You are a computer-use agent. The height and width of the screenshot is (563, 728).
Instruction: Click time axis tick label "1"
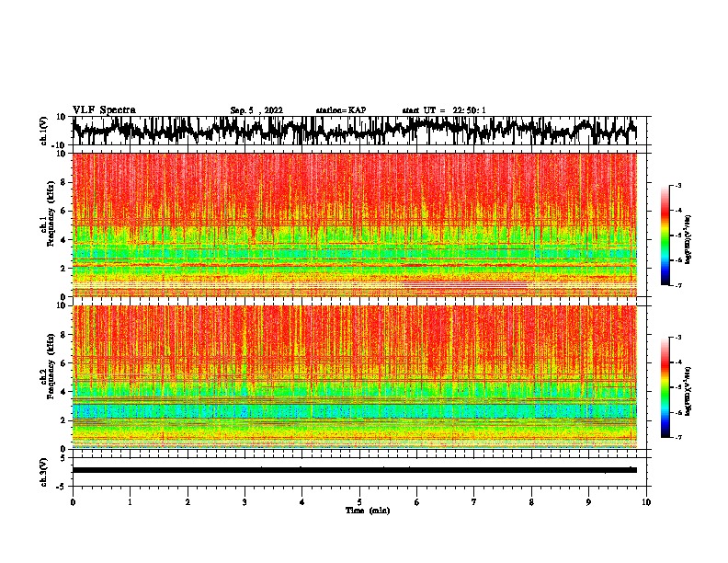coord(130,502)
